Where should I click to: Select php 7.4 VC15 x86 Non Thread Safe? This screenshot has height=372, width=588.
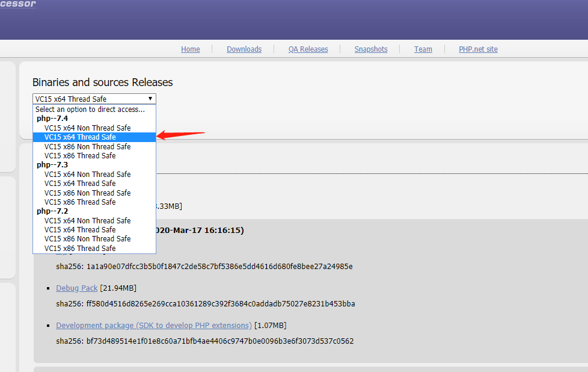94,146
